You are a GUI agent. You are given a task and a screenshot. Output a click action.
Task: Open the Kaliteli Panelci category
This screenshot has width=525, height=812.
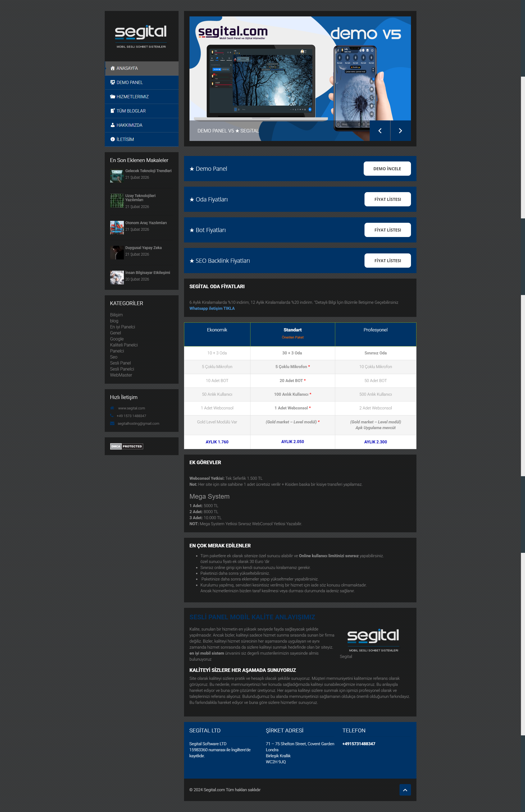(x=124, y=345)
